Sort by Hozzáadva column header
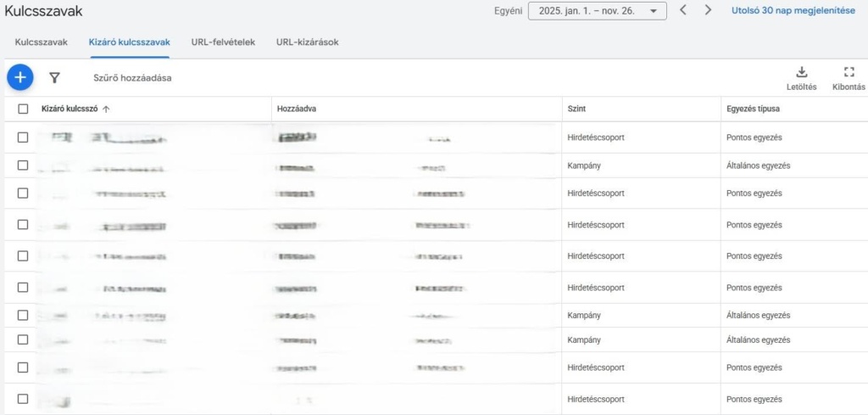 pos(297,109)
